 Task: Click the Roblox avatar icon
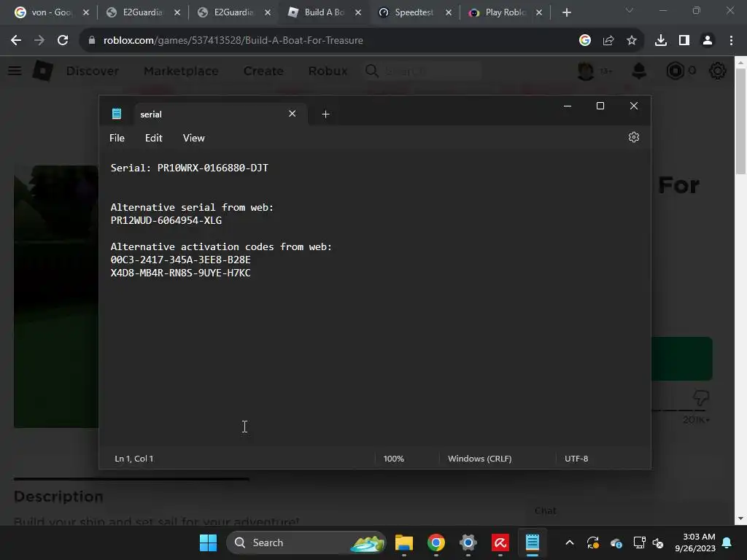(x=586, y=71)
